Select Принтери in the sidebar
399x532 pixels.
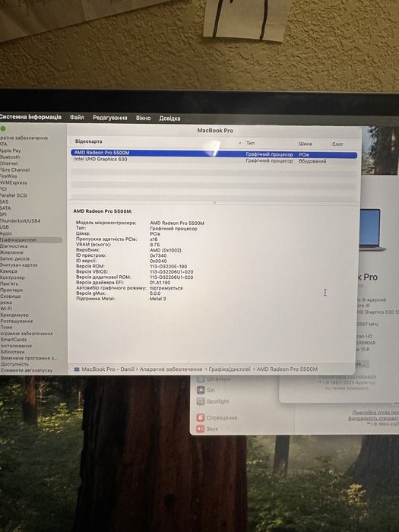point(11,290)
